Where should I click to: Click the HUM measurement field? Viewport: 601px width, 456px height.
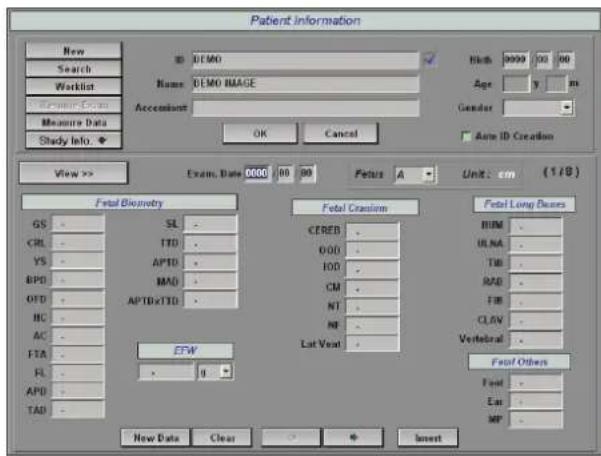pos(536,226)
